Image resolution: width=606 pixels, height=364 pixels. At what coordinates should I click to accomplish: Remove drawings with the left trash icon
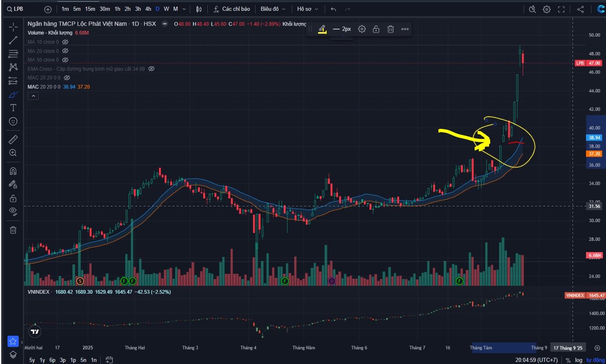[x=13, y=230]
